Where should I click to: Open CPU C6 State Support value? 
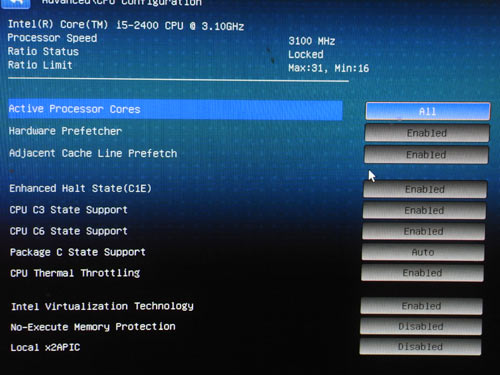(423, 231)
